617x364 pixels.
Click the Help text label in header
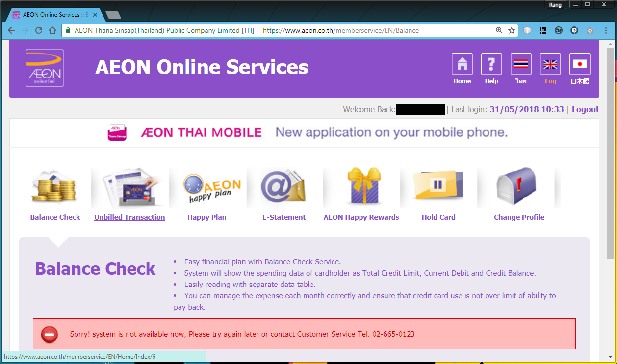491,81
